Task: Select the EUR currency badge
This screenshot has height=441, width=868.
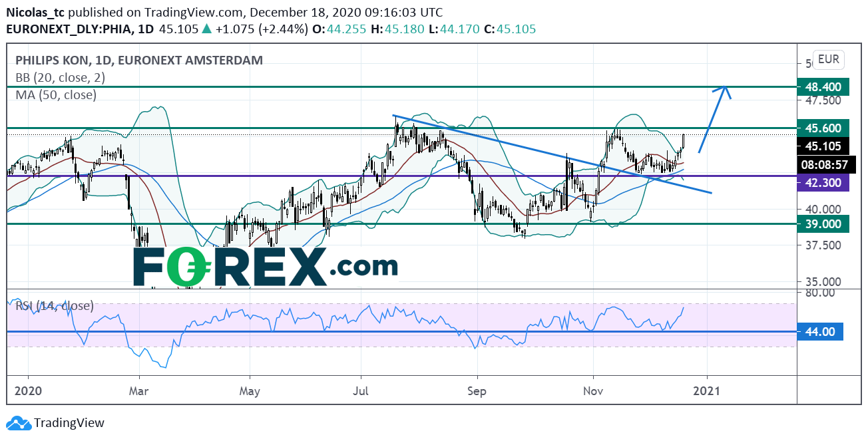Action: 828,59
